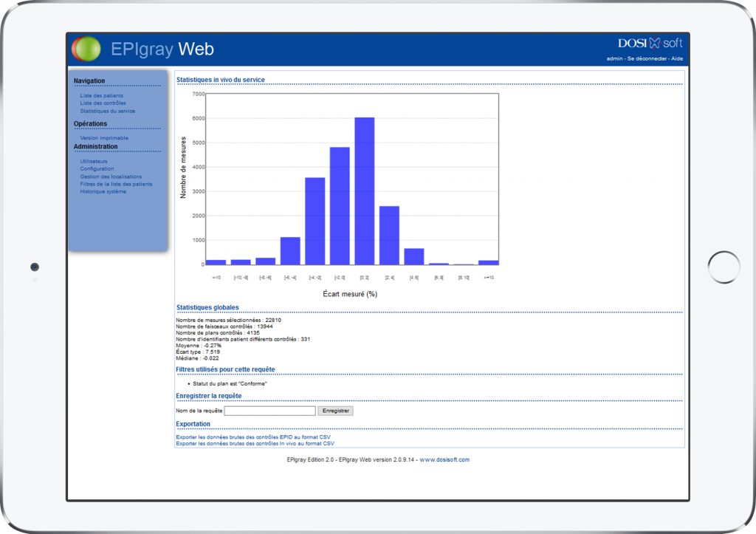756x534 pixels.
Task: Open Liste des patients
Action: [x=102, y=96]
